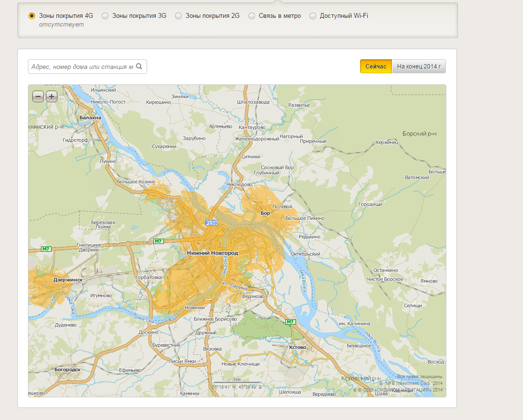This screenshot has width=523, height=420.
Task: Click the 'Большое Пикино' map label
Action: 305,218
